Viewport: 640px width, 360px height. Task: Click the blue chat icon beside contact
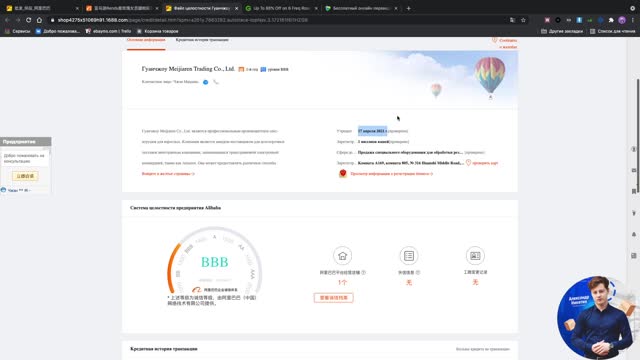[x=206, y=82]
